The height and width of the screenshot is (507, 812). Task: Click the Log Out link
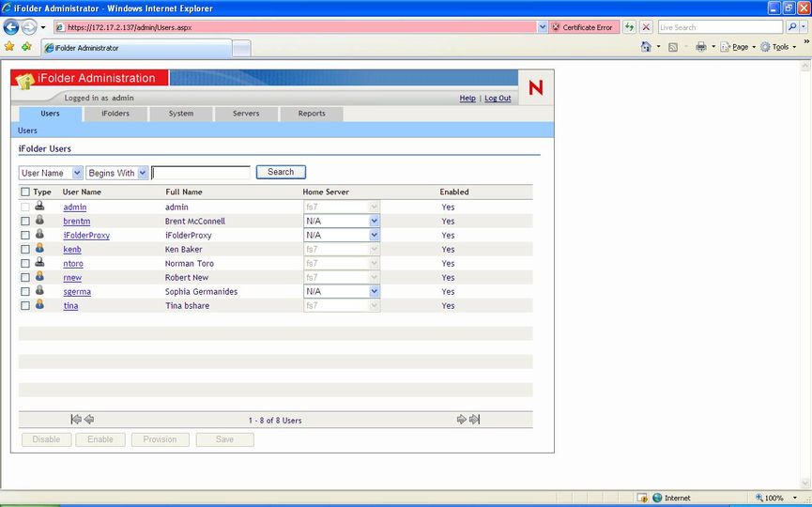(x=498, y=98)
